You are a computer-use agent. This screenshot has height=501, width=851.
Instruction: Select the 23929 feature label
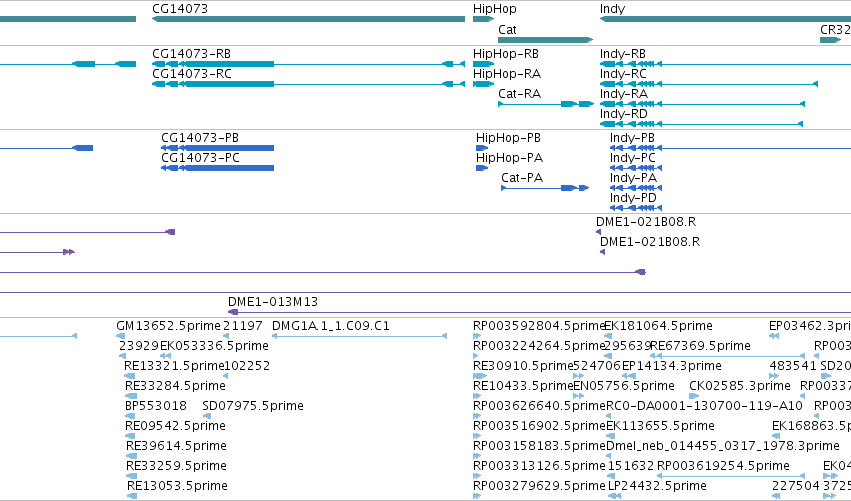click(x=139, y=346)
